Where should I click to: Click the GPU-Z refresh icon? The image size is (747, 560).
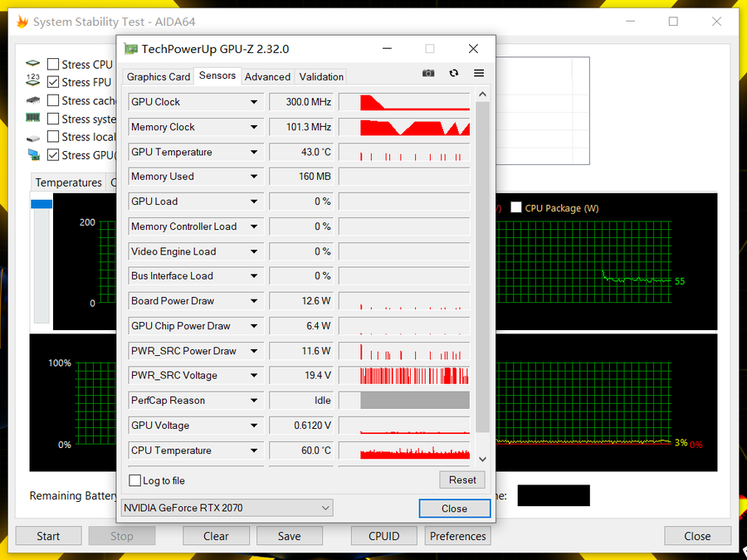tap(454, 73)
